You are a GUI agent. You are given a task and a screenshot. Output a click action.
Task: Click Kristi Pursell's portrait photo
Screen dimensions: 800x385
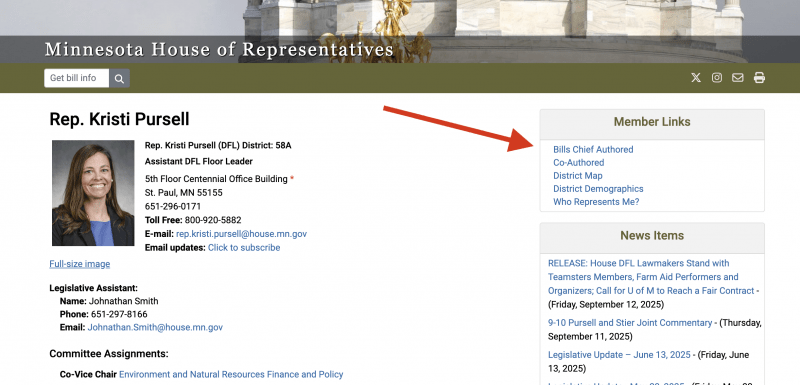pos(93,193)
